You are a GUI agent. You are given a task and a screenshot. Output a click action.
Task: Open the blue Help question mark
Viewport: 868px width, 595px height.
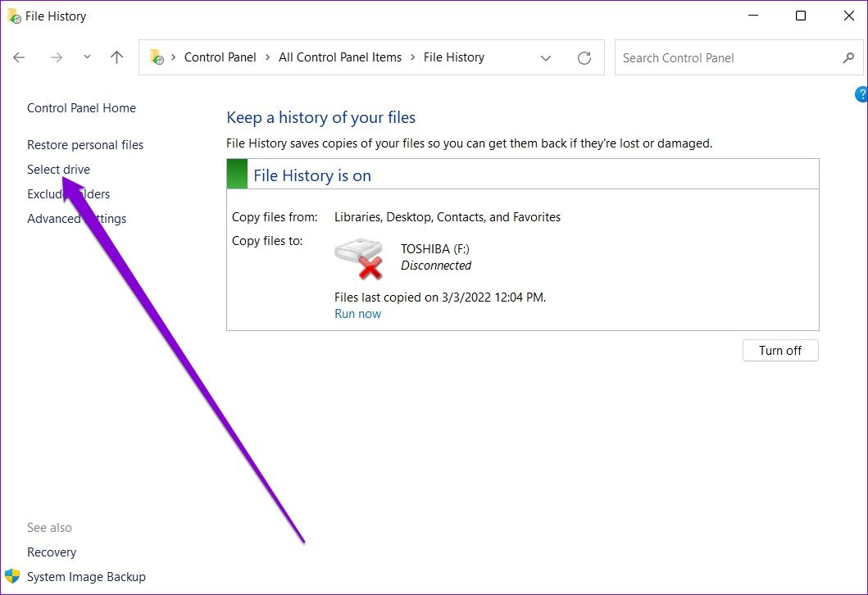[861, 94]
